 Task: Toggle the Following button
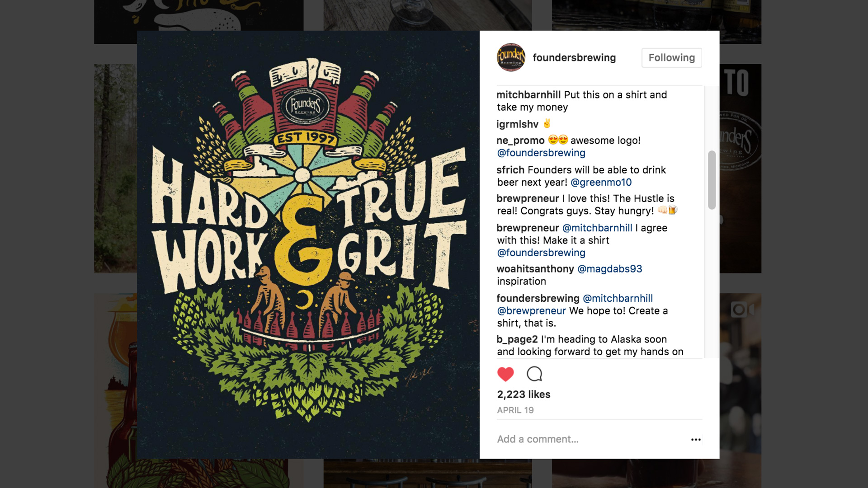tap(671, 58)
